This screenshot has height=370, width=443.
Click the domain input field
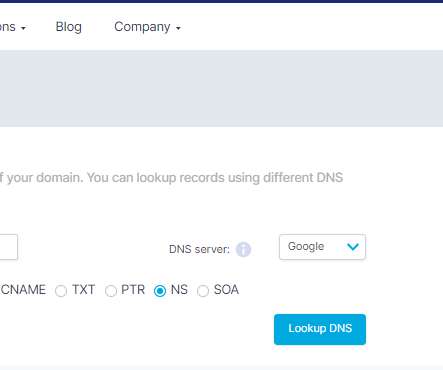pos(8,247)
